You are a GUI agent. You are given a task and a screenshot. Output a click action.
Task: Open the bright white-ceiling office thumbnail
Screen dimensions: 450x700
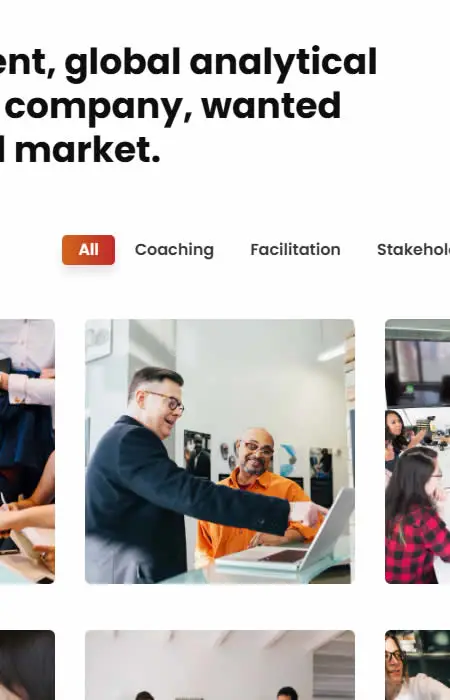220,665
